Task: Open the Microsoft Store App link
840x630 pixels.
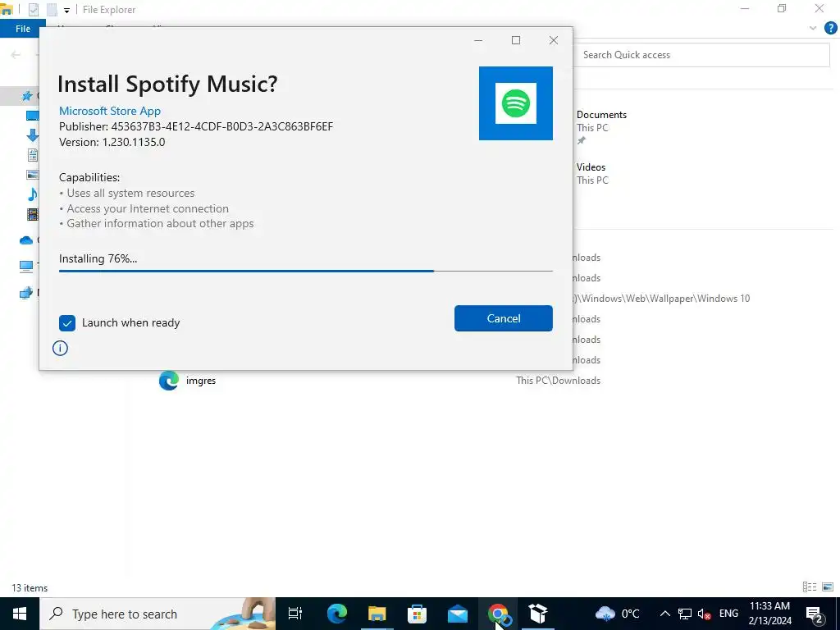Action: (110, 111)
